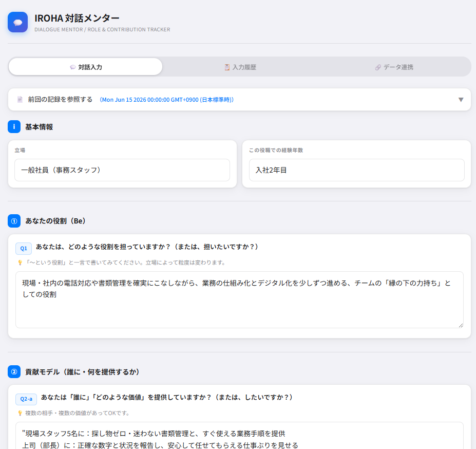Click the lightbulb hint icon under Q1

[20, 263]
